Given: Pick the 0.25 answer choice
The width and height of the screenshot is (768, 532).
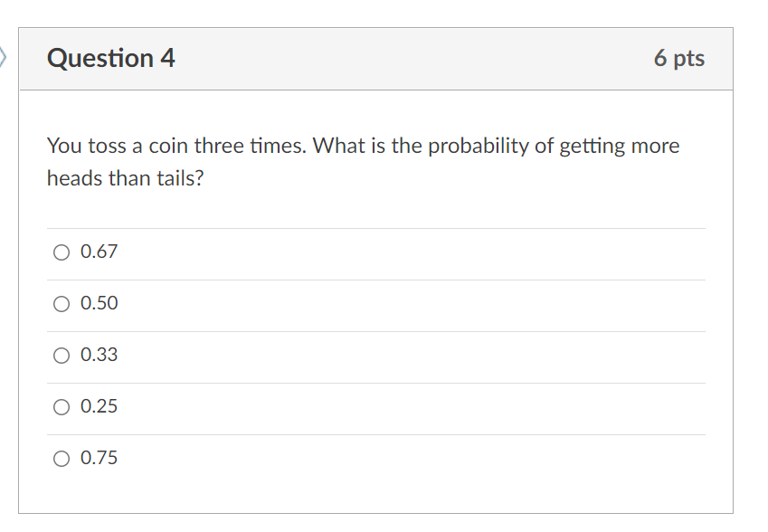Looking at the screenshot, I should click(61, 407).
